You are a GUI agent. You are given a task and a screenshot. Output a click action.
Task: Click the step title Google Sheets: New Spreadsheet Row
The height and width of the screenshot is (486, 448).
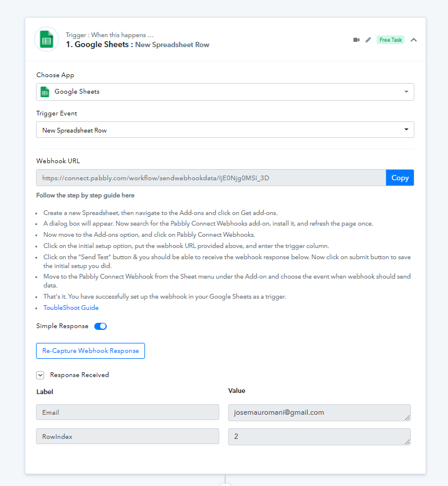137,45
